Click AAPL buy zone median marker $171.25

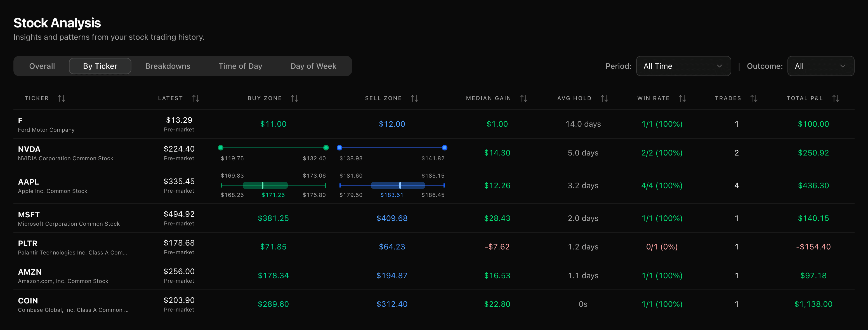click(263, 185)
